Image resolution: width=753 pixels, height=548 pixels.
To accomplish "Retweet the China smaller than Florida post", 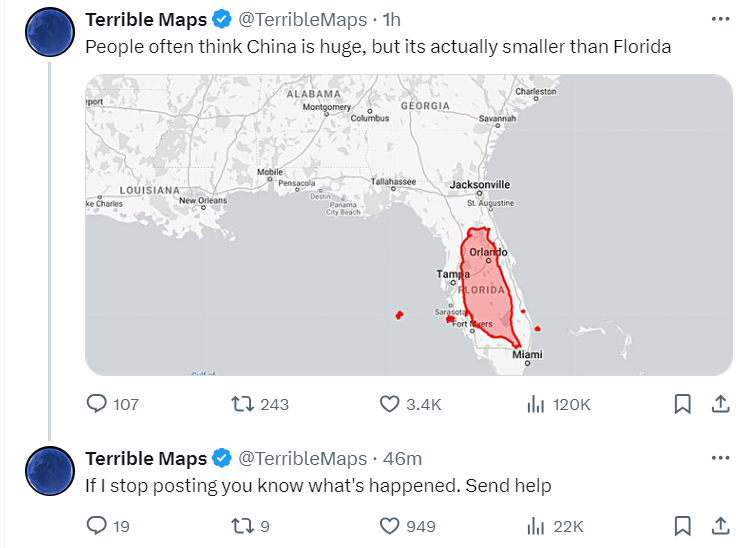I will tap(241, 404).
